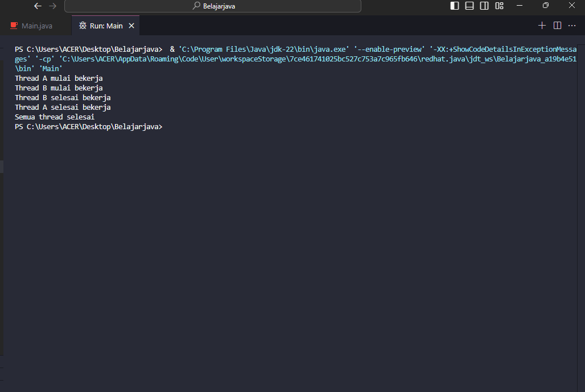Select the Run: Main terminal tab
The width and height of the screenshot is (585, 392).
pyautogui.click(x=106, y=26)
